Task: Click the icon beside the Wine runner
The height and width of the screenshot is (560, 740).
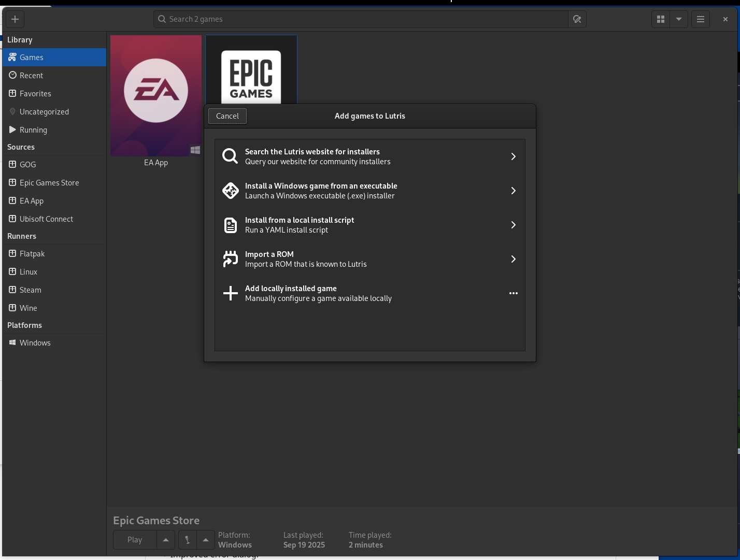Action: click(x=12, y=308)
